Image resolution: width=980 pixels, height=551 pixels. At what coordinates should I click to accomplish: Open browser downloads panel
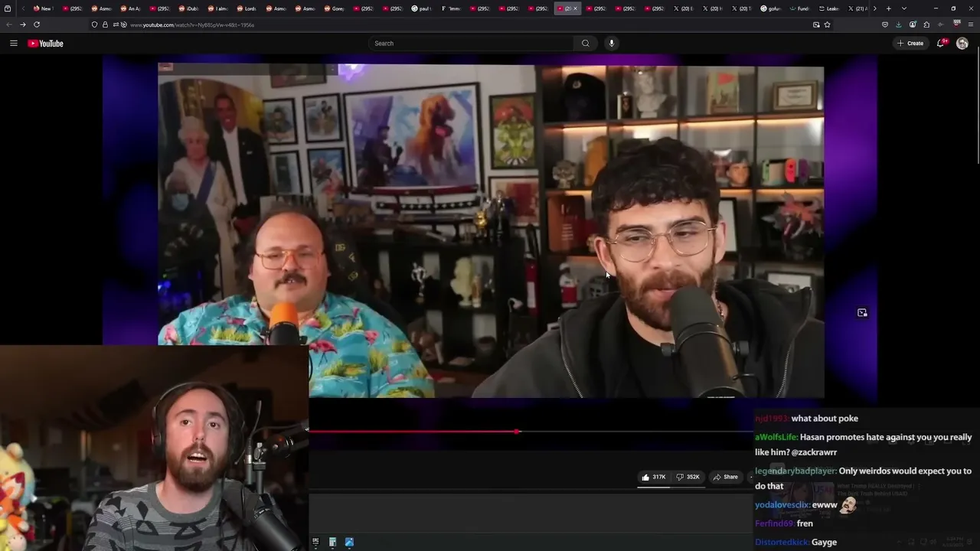[x=899, y=24]
